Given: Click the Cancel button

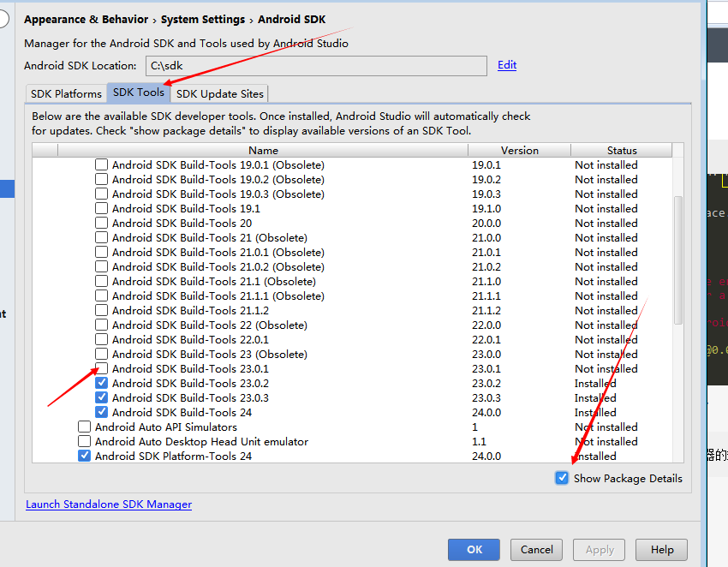Looking at the screenshot, I should 537,550.
